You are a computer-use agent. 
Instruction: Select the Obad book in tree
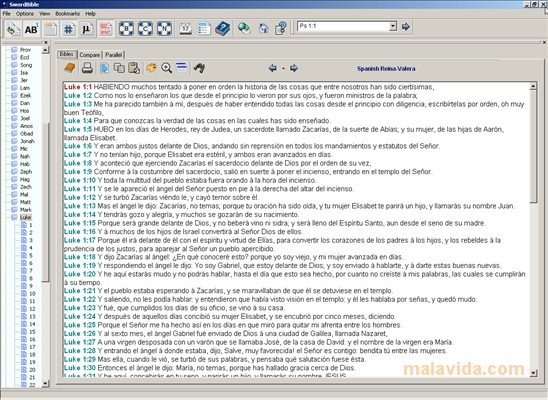pyautogui.click(x=27, y=133)
